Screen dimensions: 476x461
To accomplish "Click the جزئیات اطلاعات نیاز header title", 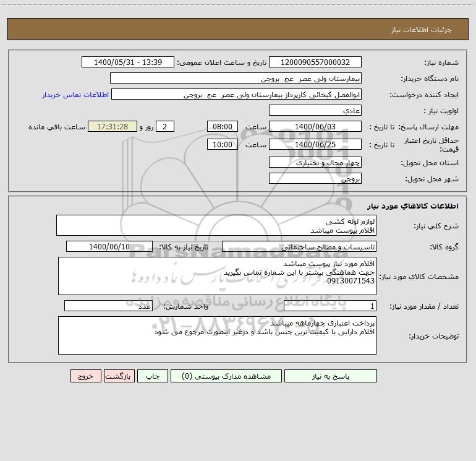I will pos(422,30).
